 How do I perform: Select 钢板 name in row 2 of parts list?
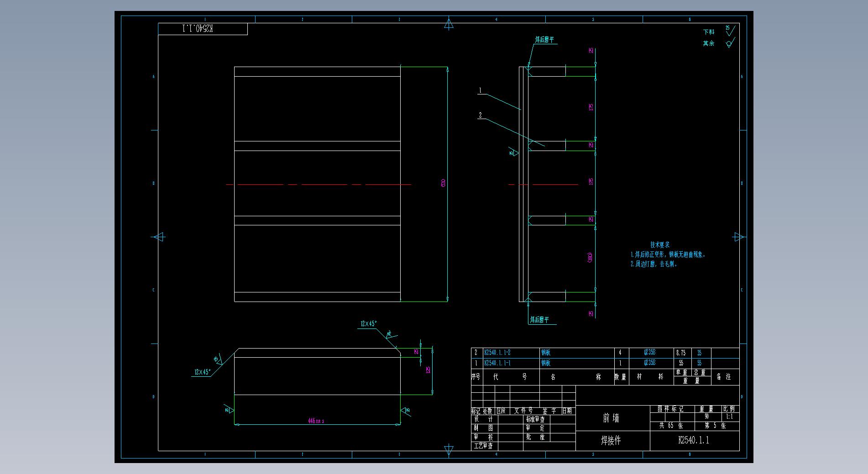click(546, 353)
